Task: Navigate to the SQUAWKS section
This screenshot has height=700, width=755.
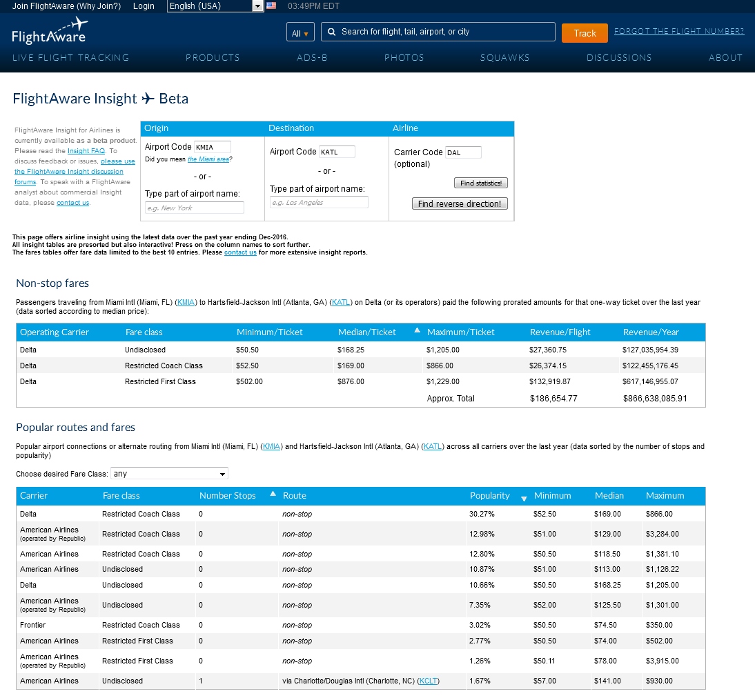Action: coord(504,58)
